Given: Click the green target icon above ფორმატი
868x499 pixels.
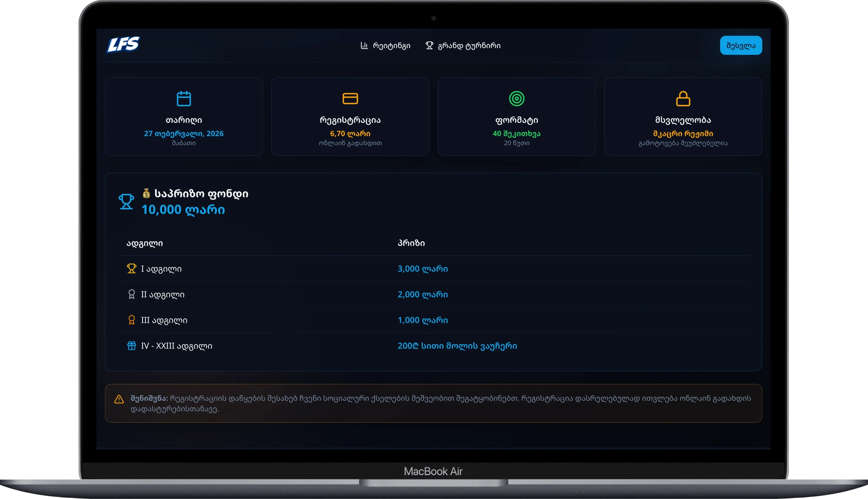Looking at the screenshot, I should pos(517,99).
